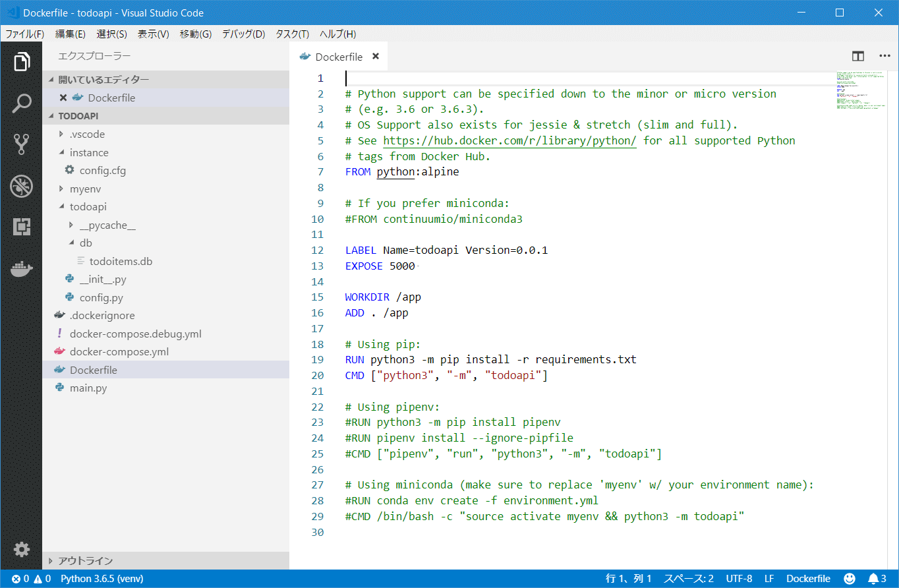Image resolution: width=899 pixels, height=588 pixels.
Task: Open the 表示 menu
Action: tap(153, 34)
